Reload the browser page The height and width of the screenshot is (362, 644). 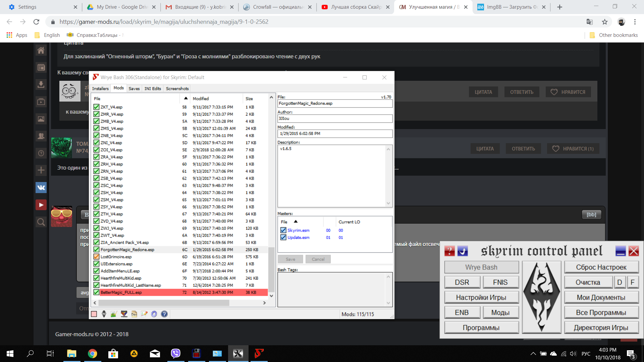(36, 22)
